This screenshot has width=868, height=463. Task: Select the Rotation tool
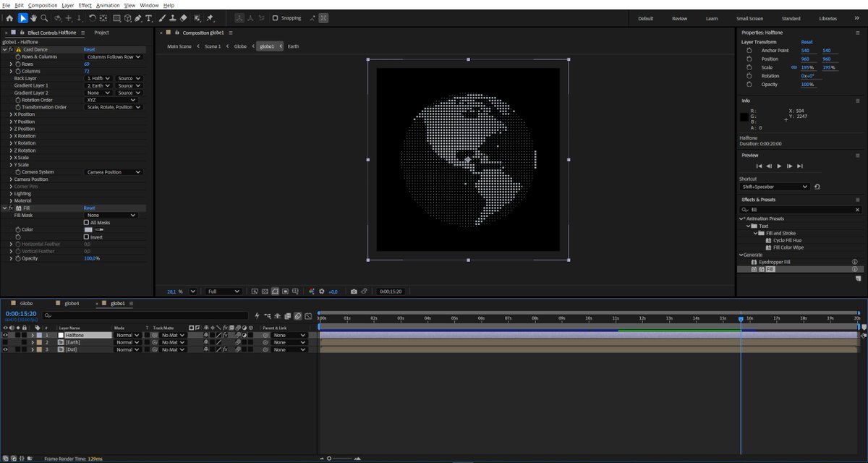pos(92,18)
